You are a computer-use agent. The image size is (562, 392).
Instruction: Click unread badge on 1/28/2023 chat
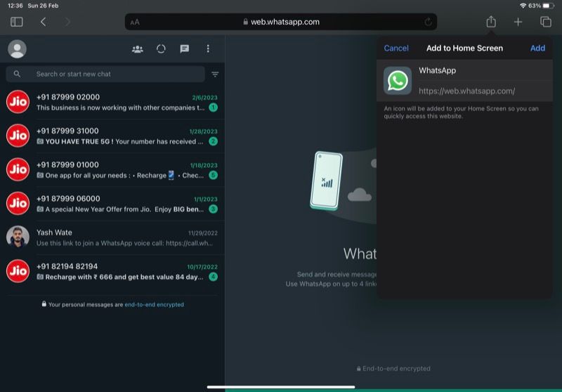214,141
